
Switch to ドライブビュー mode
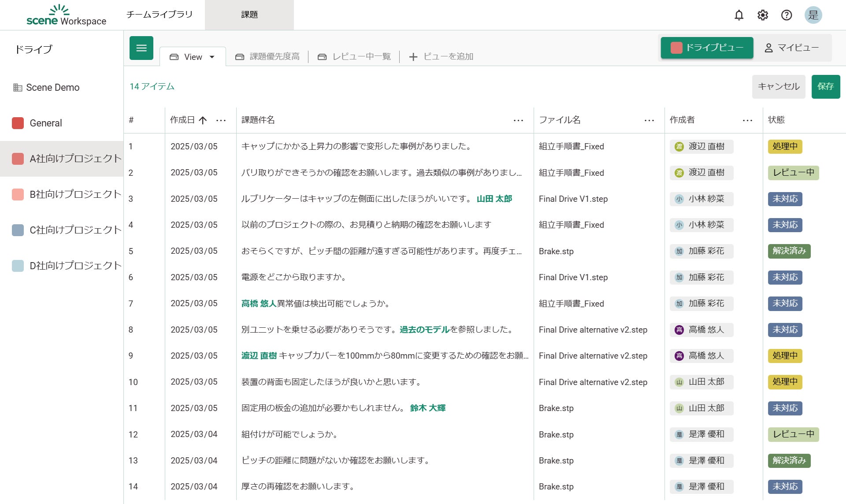[707, 48]
